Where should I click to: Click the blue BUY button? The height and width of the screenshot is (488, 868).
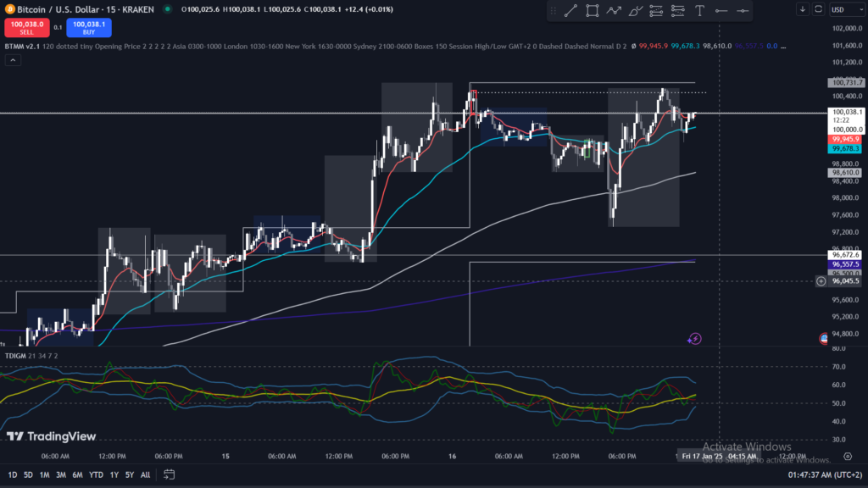(87, 28)
